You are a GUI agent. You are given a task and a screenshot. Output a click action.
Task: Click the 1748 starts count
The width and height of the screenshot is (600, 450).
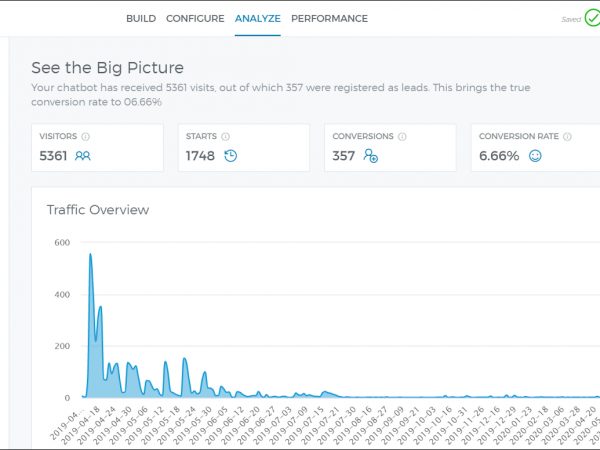[200, 155]
